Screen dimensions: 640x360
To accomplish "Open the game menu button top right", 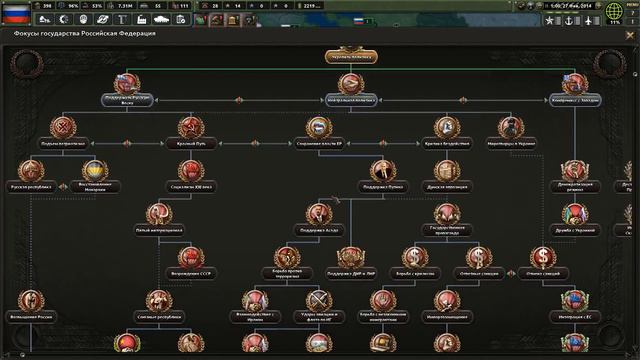I will pos(632,4).
